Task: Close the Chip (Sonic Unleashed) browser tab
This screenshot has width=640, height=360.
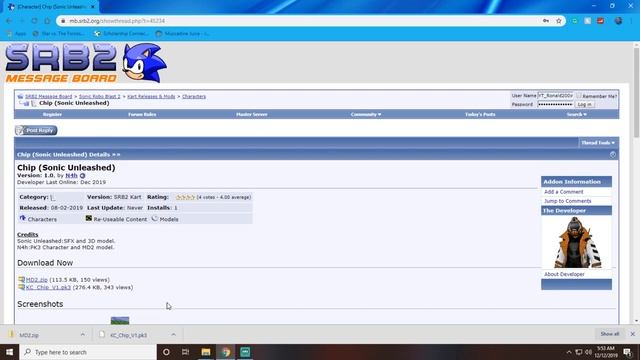Action: click(x=93, y=7)
